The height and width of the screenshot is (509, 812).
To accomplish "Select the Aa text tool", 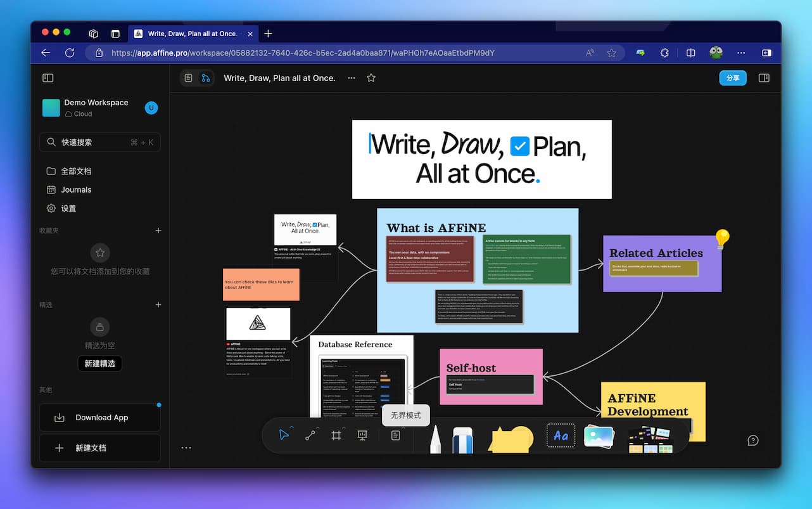I will [561, 435].
